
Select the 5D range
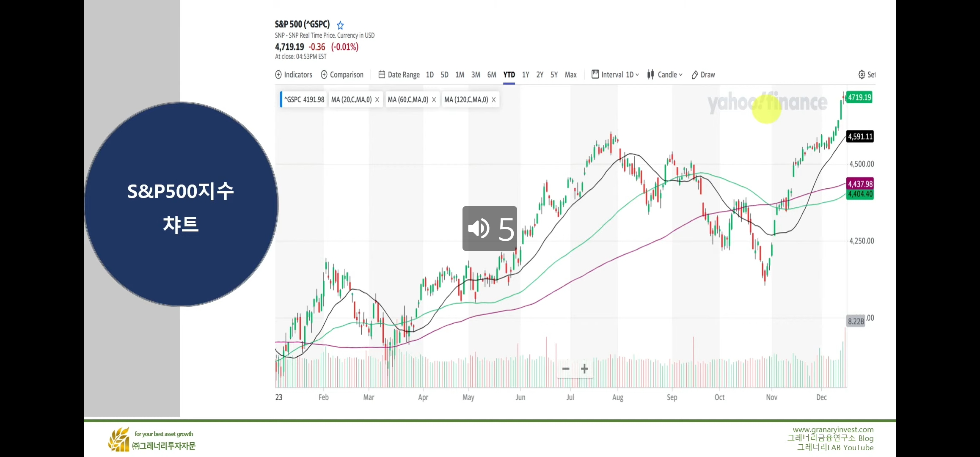click(444, 75)
